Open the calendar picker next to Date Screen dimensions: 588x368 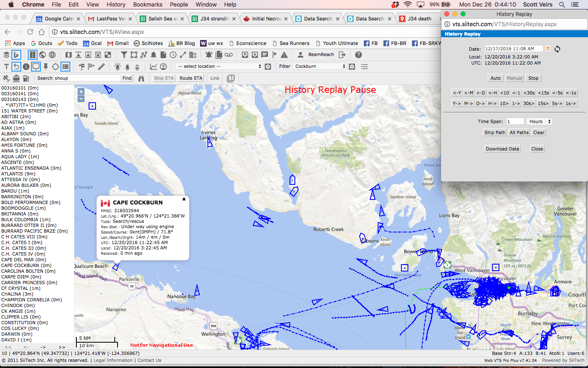548,49
